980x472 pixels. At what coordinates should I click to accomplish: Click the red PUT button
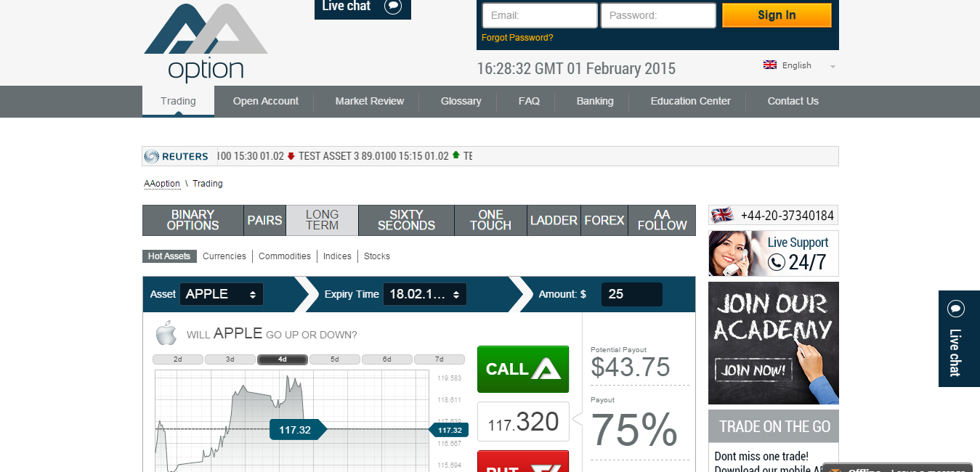[523, 462]
